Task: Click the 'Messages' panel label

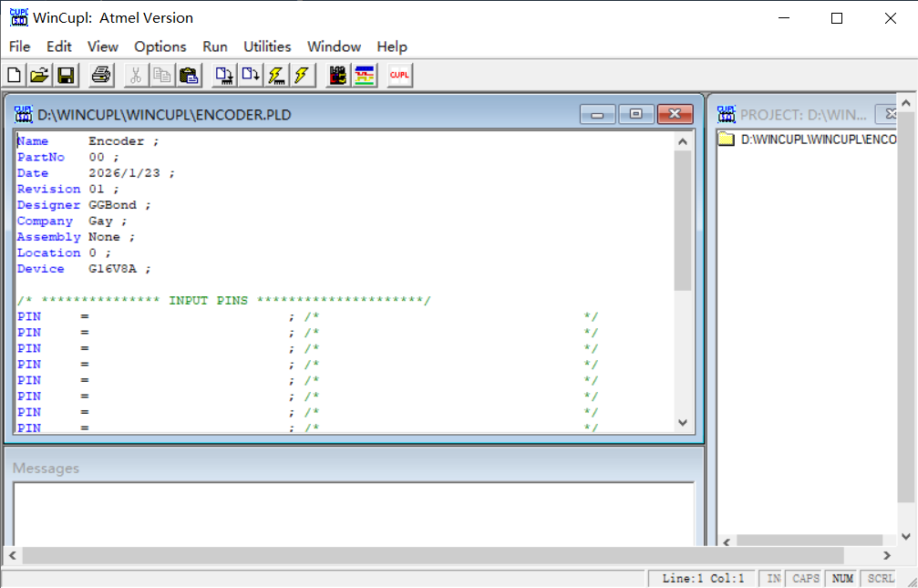Action: 46,468
